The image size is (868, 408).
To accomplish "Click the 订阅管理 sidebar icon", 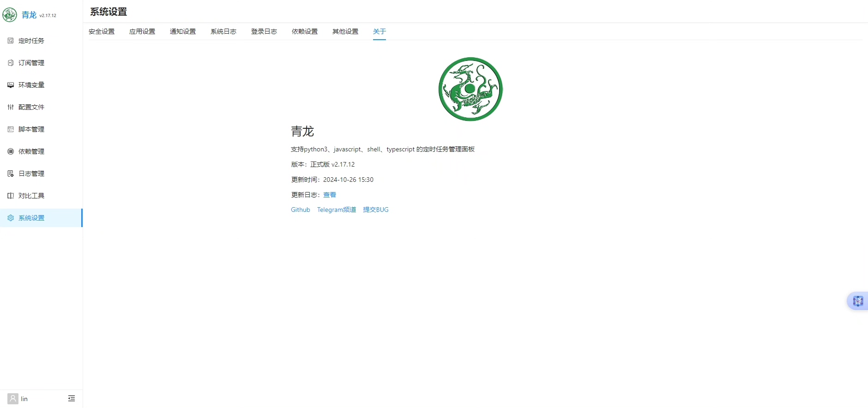I will tap(11, 63).
